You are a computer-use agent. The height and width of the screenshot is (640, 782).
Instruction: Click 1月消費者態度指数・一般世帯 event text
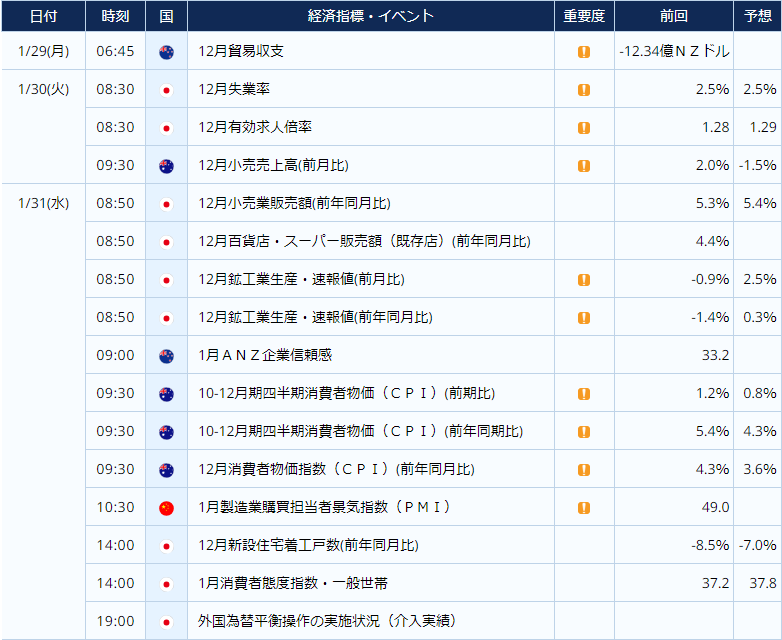pos(293,583)
